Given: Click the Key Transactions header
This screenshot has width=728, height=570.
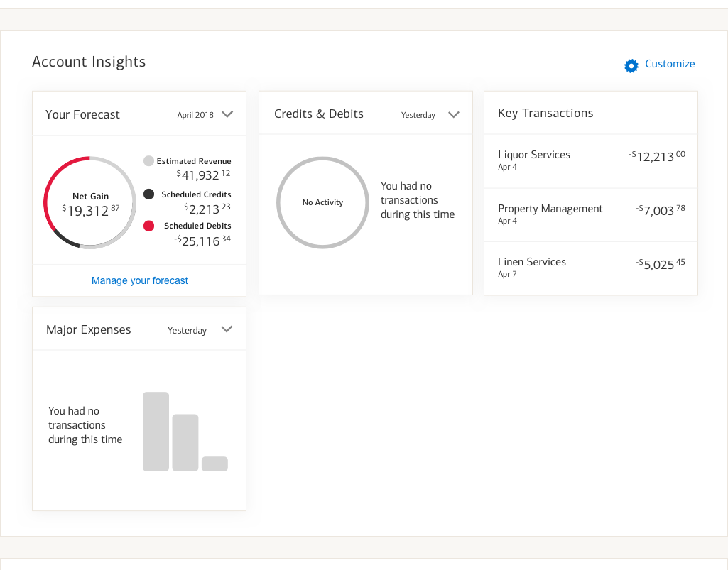Looking at the screenshot, I should pyautogui.click(x=545, y=113).
